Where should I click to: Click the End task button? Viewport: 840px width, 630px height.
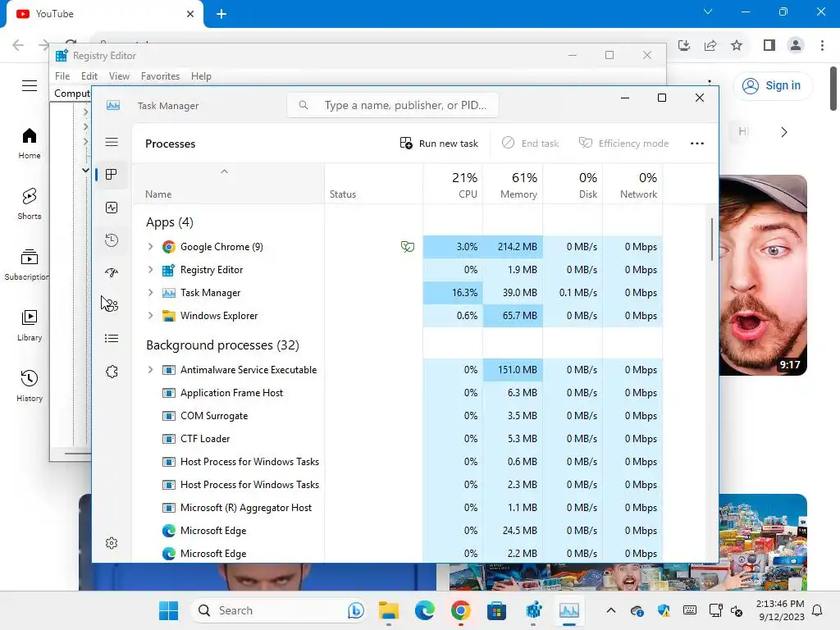coord(531,144)
